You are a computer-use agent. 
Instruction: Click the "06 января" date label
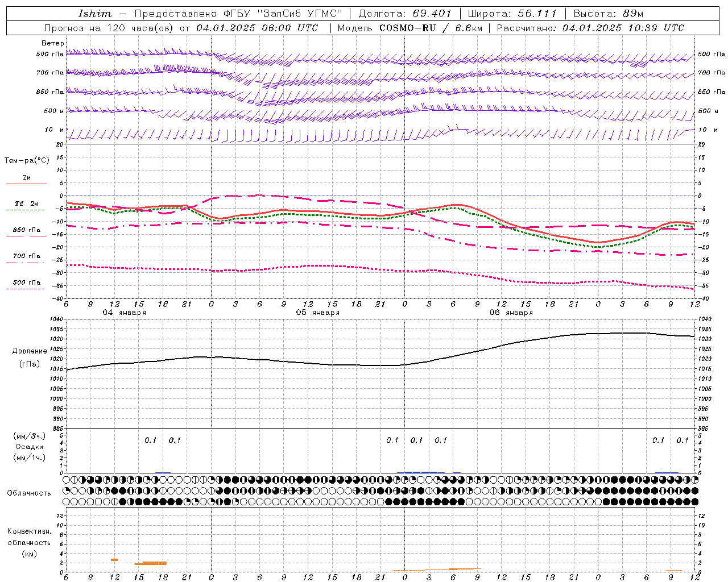pos(511,313)
